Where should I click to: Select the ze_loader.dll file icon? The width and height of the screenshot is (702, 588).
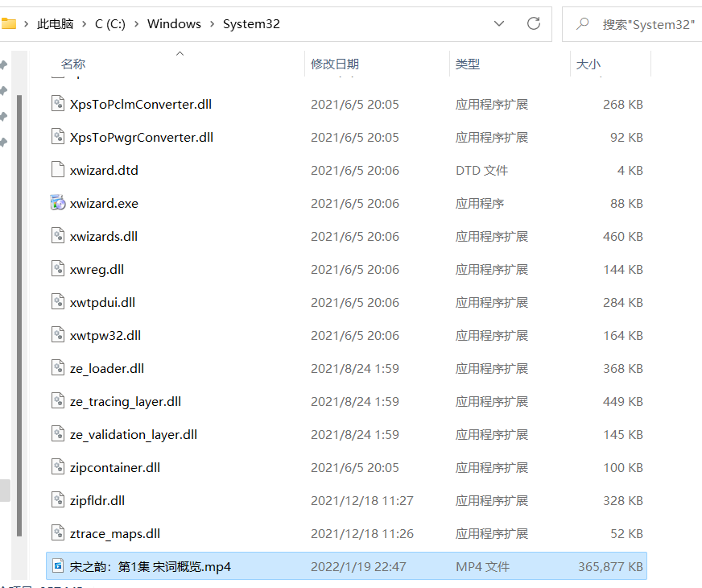tap(58, 368)
